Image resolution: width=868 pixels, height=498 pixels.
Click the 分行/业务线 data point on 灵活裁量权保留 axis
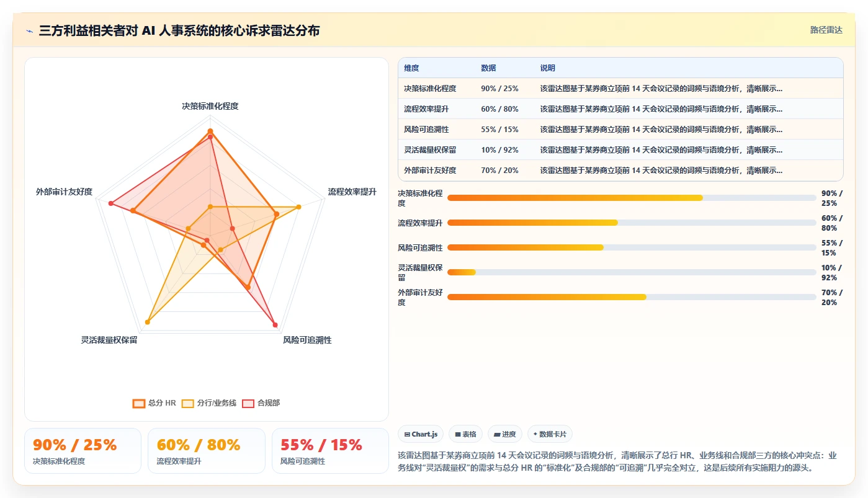coord(147,322)
